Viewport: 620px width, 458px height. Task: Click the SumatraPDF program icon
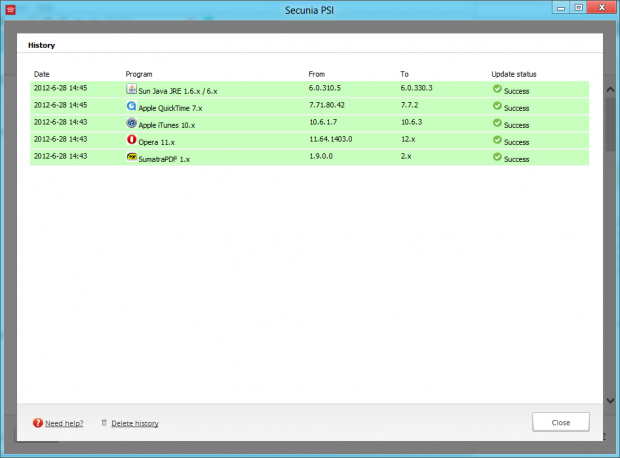point(131,157)
